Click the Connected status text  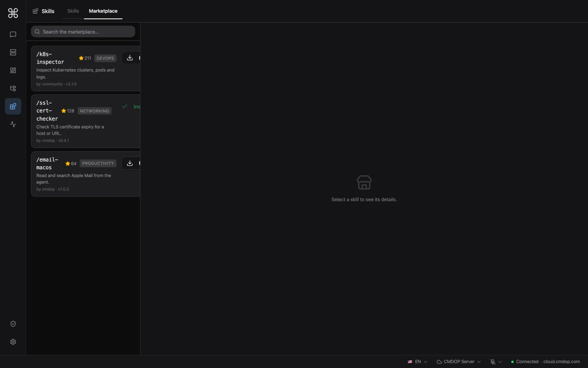[527, 362]
